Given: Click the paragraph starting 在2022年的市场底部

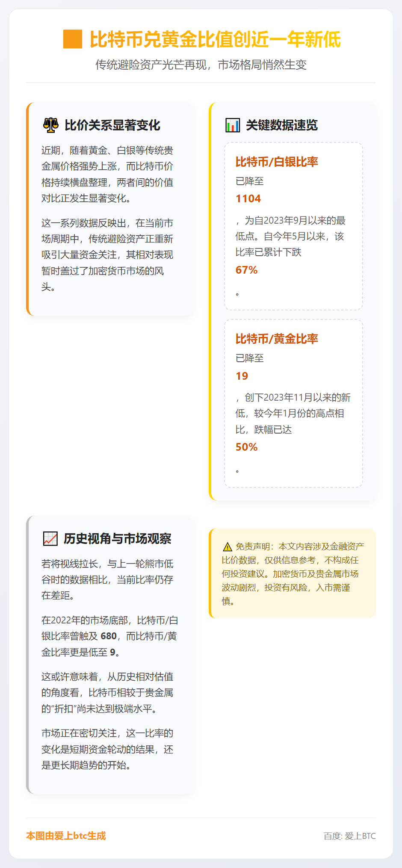Looking at the screenshot, I should [109, 636].
